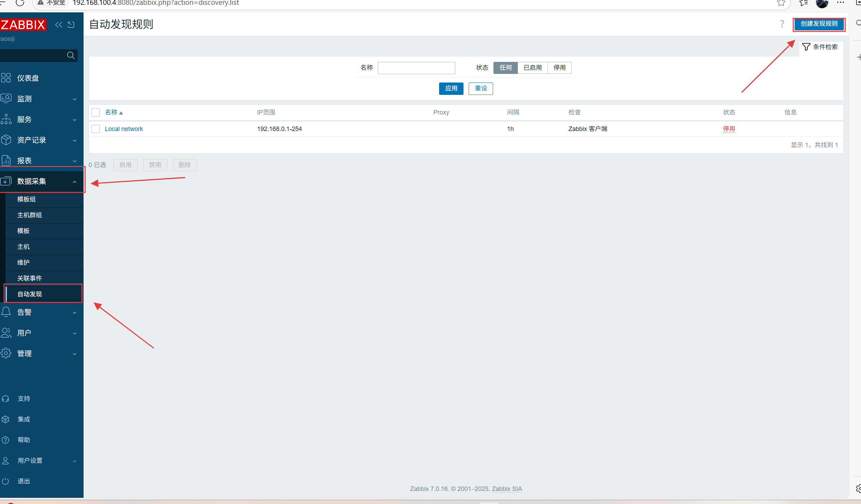Screen dimensions: 861x504
Task: Click 退出 sign out
Action: (x=24, y=481)
